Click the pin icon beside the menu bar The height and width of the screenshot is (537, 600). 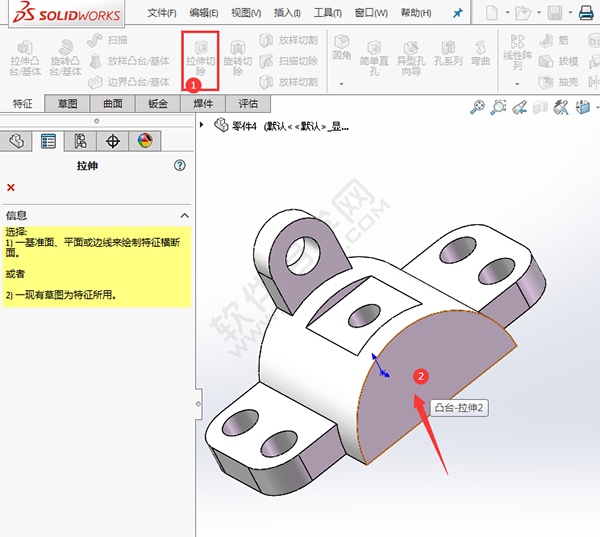point(458,13)
